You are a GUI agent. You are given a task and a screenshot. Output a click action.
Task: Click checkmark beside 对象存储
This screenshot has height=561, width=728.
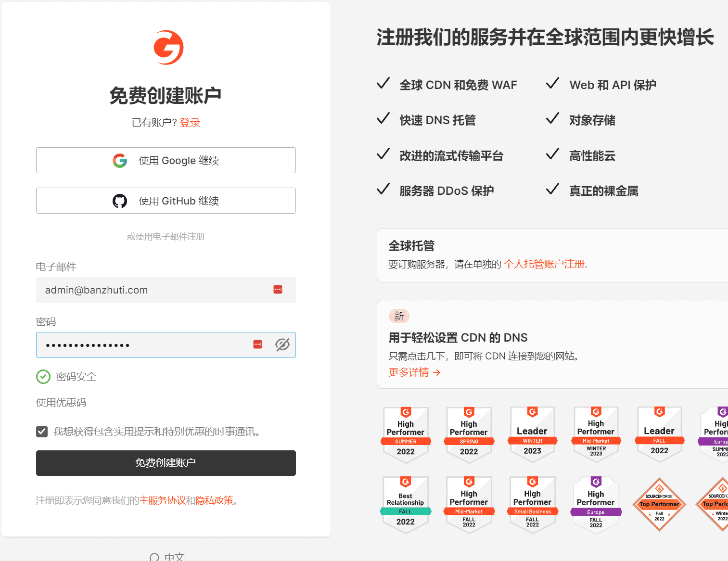(553, 118)
